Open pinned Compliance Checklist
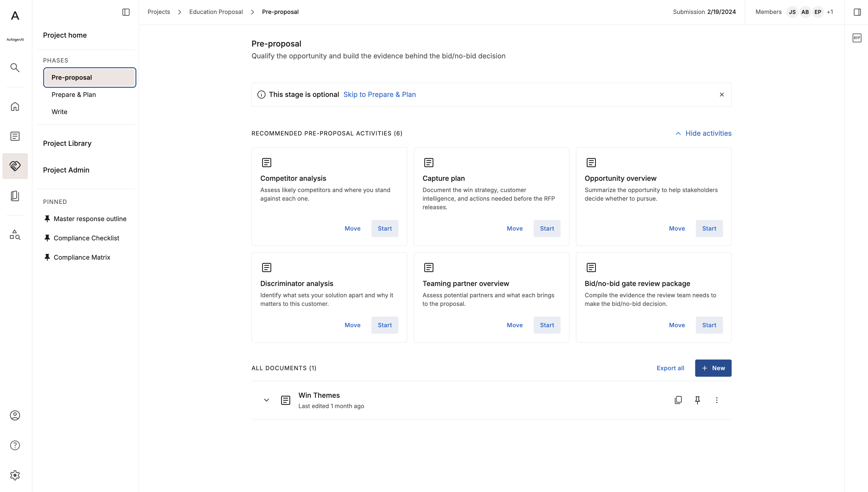 [x=82, y=238]
